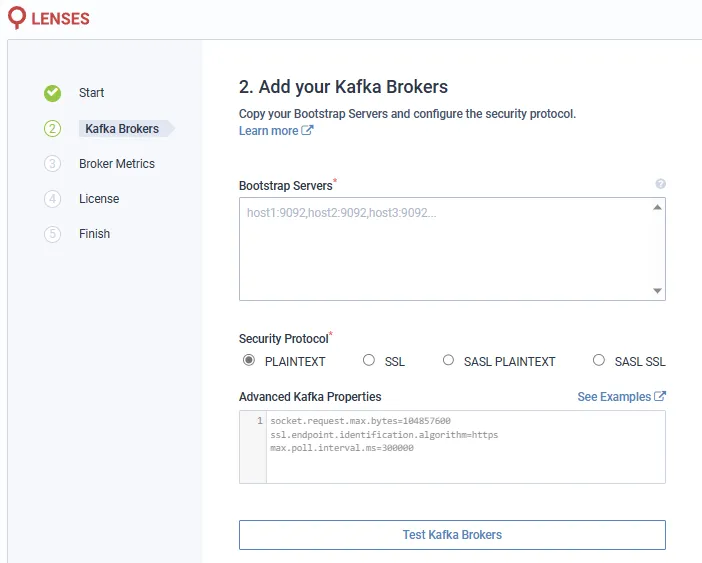Open the Finish step
This screenshot has height=563, width=702.
point(94,234)
